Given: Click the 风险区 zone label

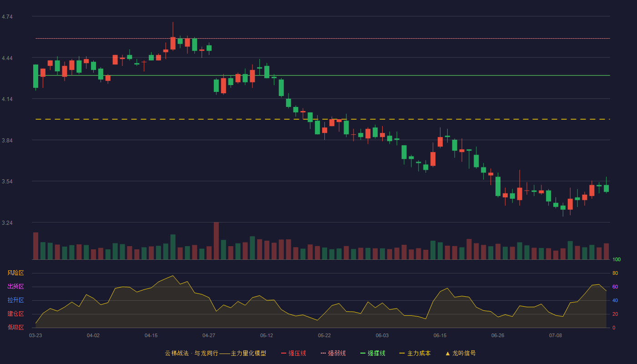Looking at the screenshot, I should pyautogui.click(x=15, y=273).
